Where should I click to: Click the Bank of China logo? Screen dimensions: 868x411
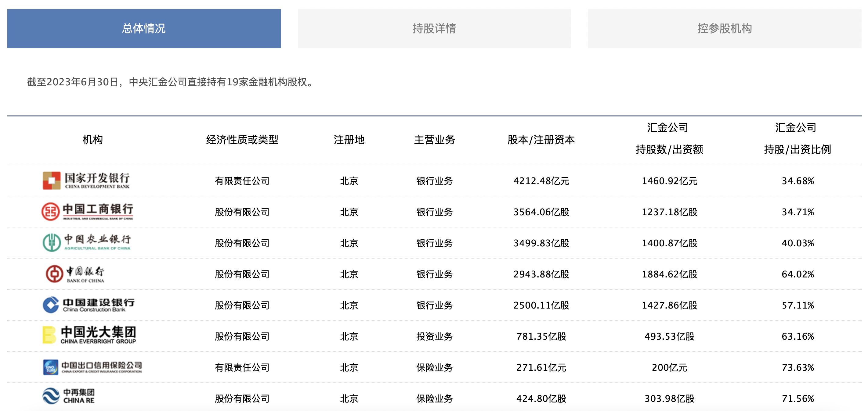point(75,274)
